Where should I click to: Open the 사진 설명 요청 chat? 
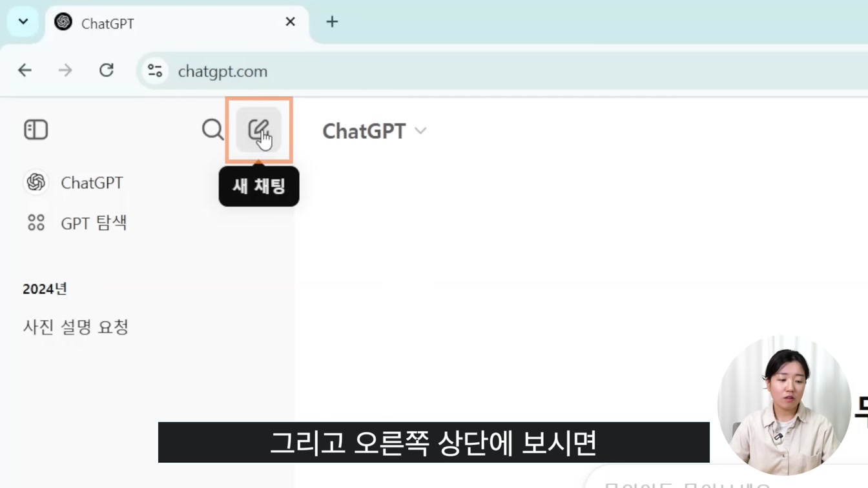pyautogui.click(x=76, y=327)
